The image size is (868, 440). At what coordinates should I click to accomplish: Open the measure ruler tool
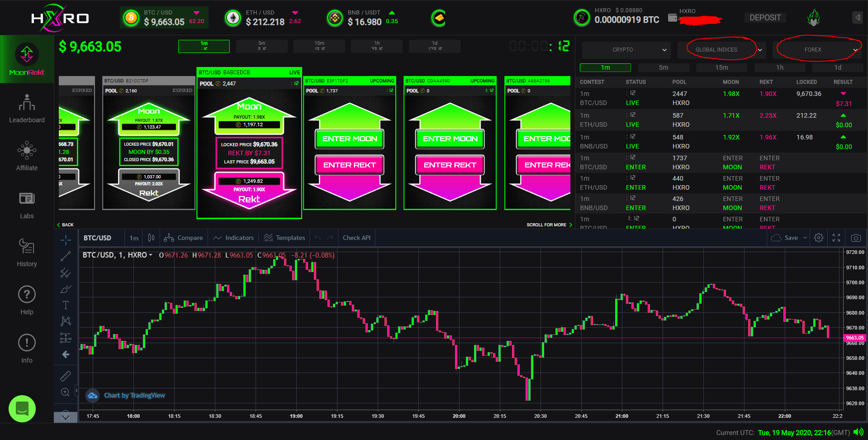(66, 376)
